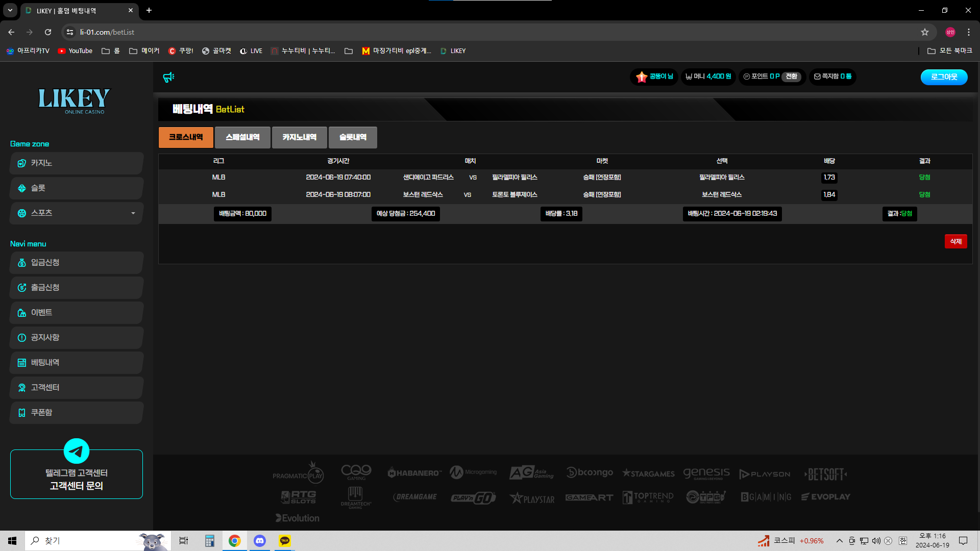Bookmark this page with the star icon
Image resolution: width=980 pixels, height=551 pixels.
[x=925, y=32]
